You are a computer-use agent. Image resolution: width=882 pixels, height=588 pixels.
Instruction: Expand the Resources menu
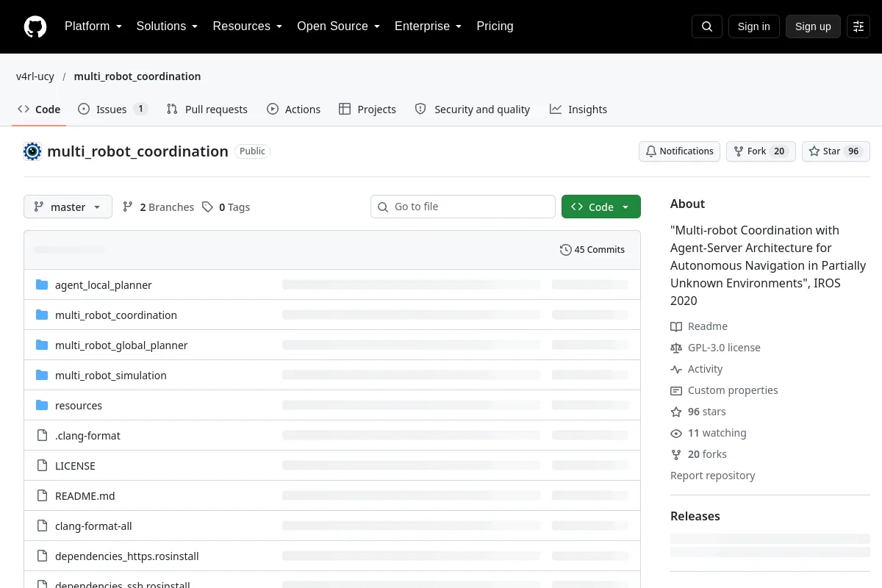(248, 26)
